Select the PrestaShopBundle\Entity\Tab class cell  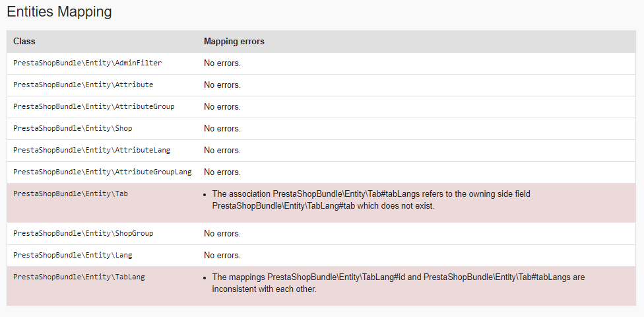point(71,194)
